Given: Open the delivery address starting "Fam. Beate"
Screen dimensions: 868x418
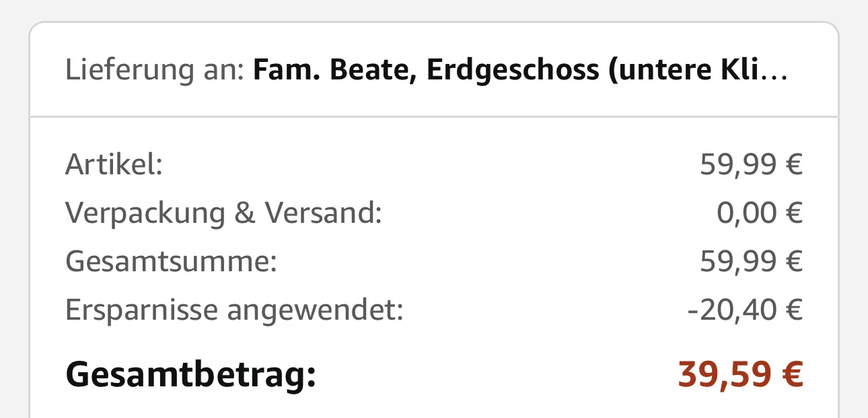Looking at the screenshot, I should (327, 69).
